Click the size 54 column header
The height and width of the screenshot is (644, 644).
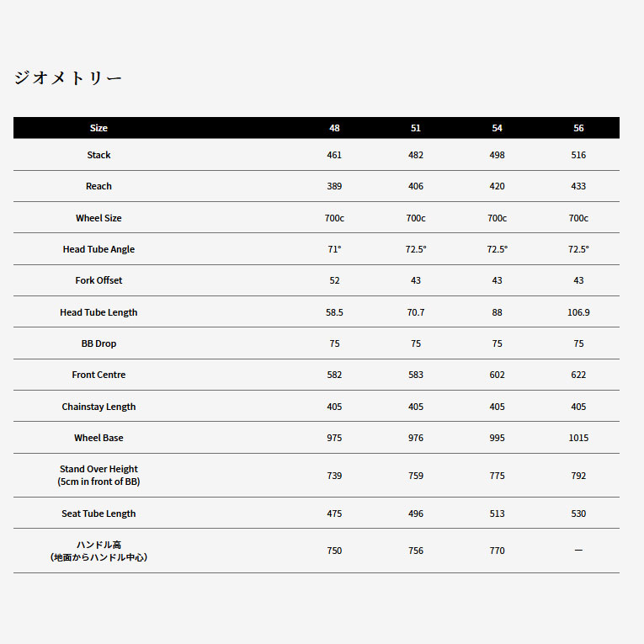coord(497,128)
